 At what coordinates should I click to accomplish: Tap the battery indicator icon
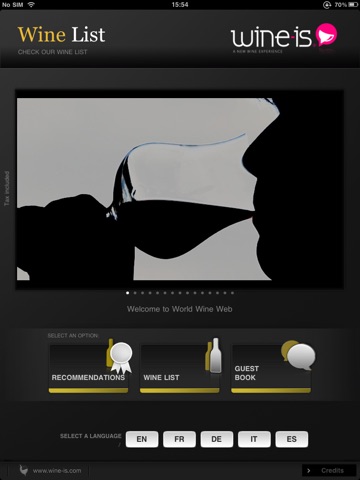click(x=353, y=5)
